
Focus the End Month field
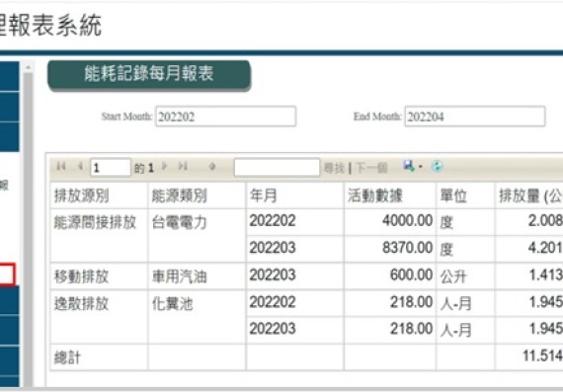pyautogui.click(x=475, y=117)
